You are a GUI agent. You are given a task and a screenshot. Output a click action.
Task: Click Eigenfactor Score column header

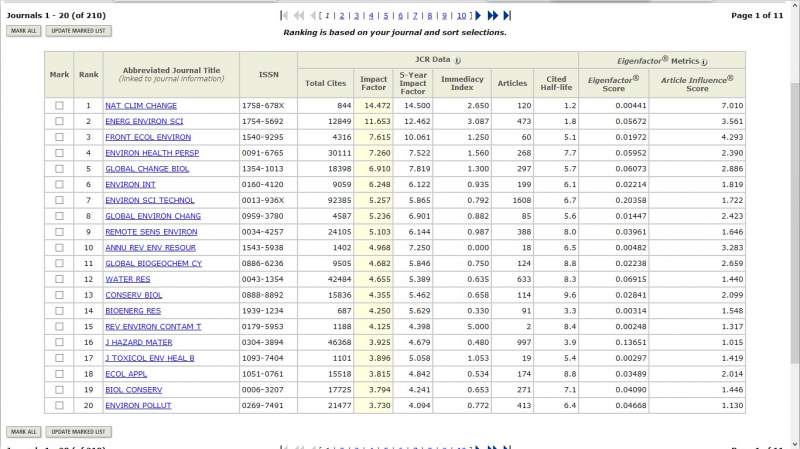613,84
